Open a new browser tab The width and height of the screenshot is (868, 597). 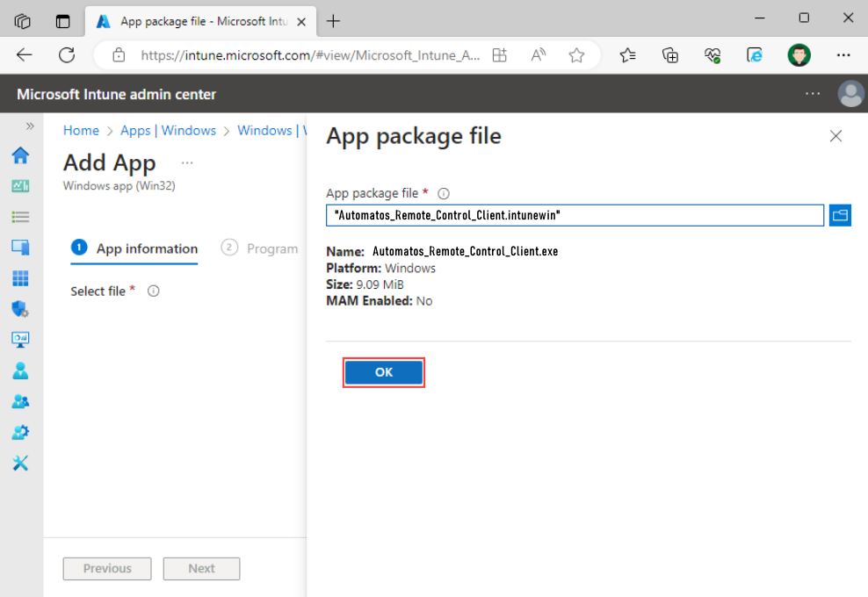pos(333,22)
